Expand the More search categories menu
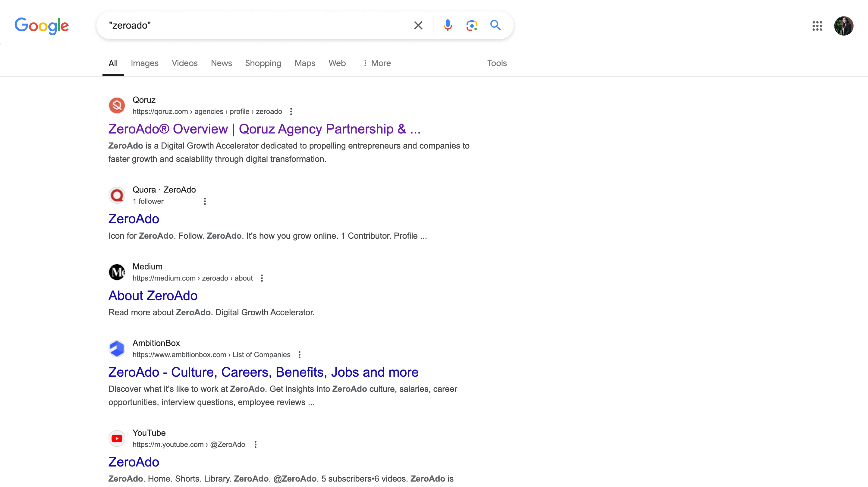Viewport: 868px width, 487px height. [x=377, y=63]
